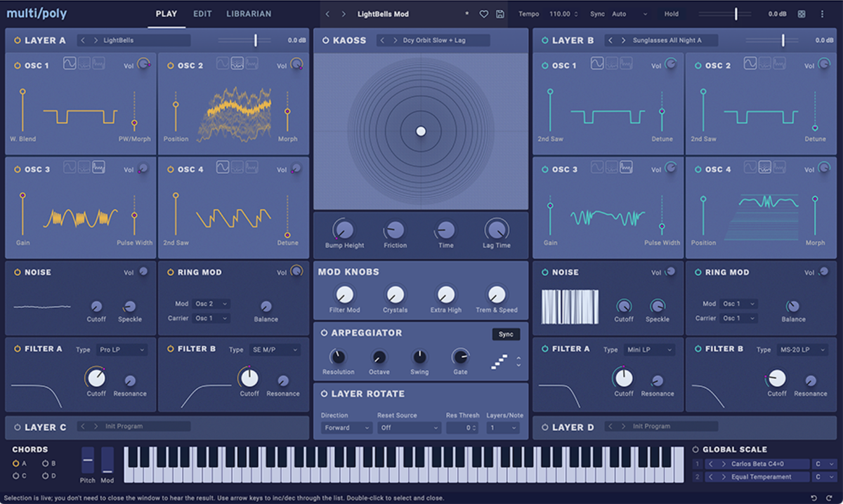Open Layer Rotate Direction dropdown Forward
The width and height of the screenshot is (843, 504).
coord(347,427)
